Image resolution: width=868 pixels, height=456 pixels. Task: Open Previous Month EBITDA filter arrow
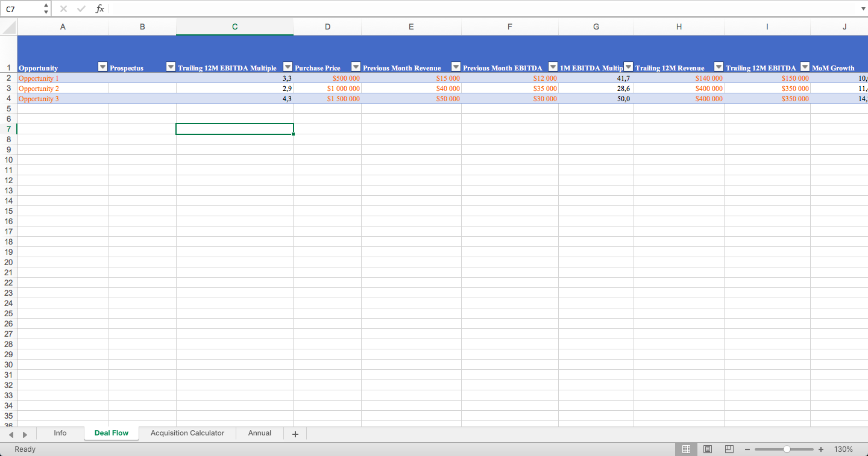[x=553, y=67]
